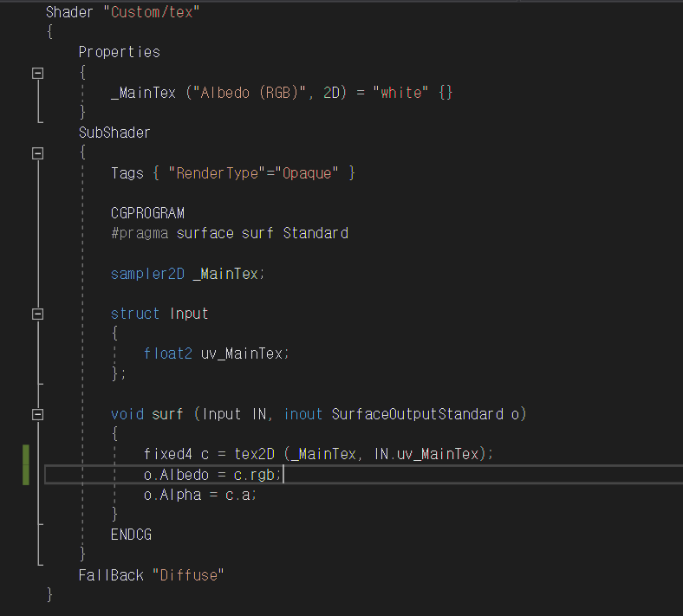683x616 pixels.
Task: Click the sampler2D type keyword
Action: click(147, 274)
